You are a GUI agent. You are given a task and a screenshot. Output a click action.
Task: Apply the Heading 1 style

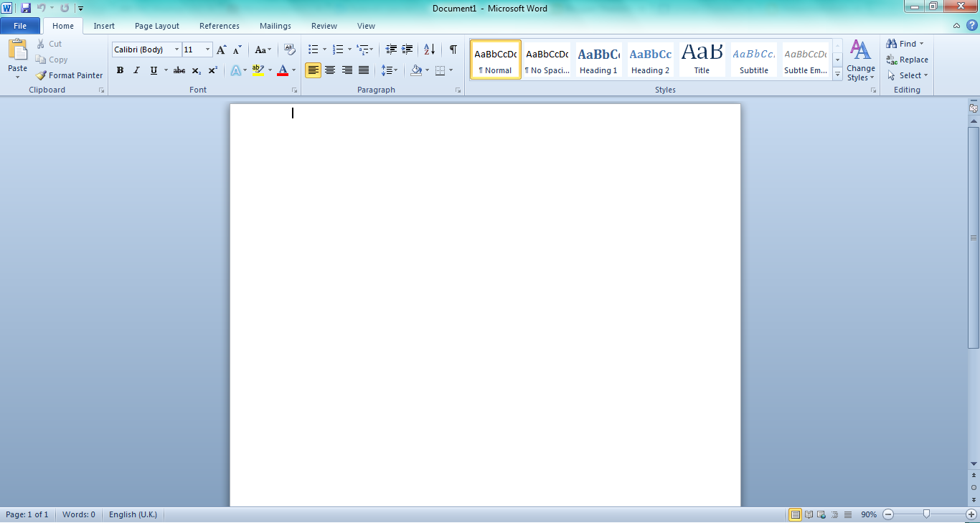click(x=599, y=60)
